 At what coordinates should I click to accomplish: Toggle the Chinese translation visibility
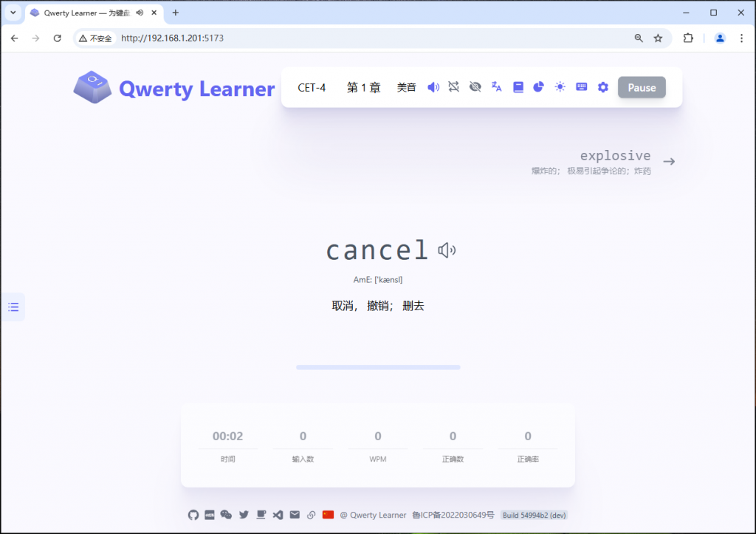point(496,86)
